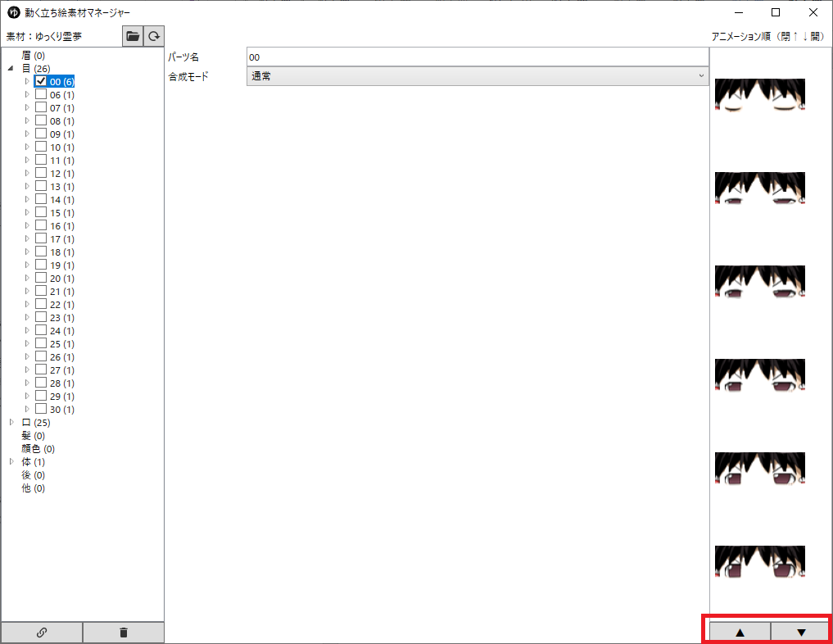833x644 pixels.
Task: Expand the 口 (25) tree node
Action: 11,423
